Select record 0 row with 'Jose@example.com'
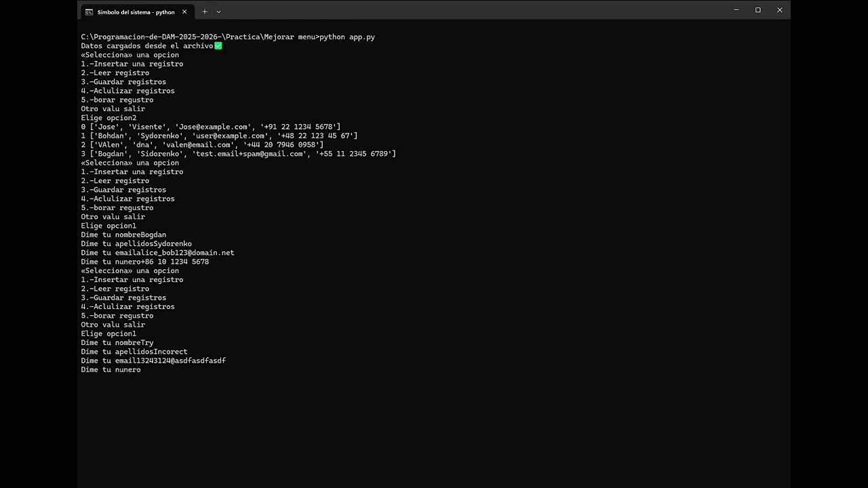The height and width of the screenshot is (488, 868). (x=211, y=127)
